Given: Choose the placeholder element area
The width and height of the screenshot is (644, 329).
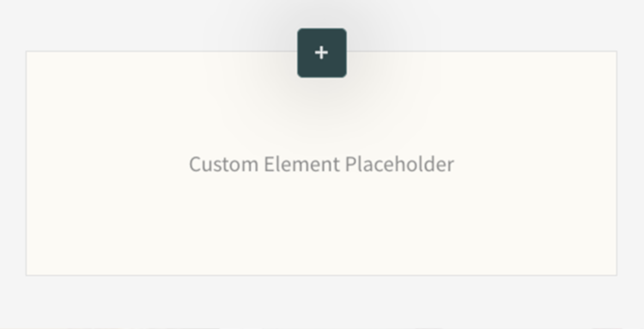Looking at the screenshot, I should point(322,163).
